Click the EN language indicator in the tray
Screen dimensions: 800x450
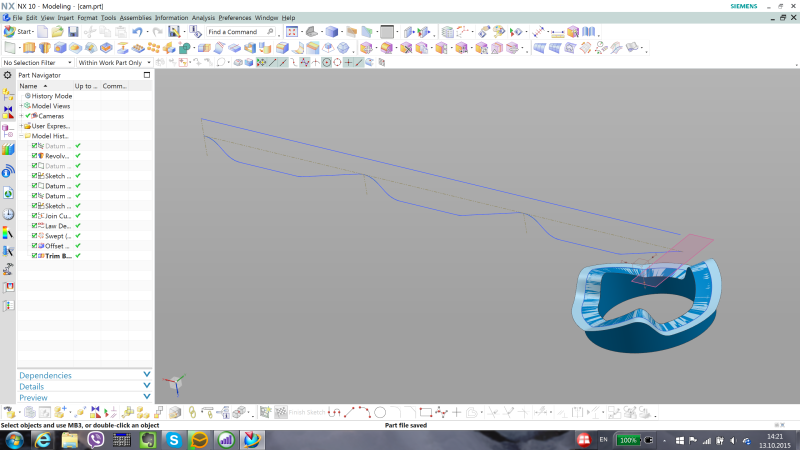(x=604, y=440)
